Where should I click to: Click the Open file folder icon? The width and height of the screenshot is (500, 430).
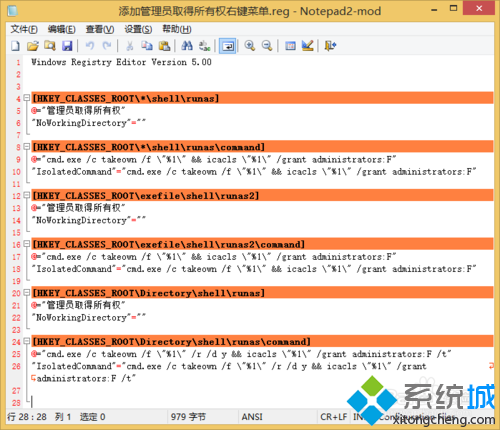point(33,46)
